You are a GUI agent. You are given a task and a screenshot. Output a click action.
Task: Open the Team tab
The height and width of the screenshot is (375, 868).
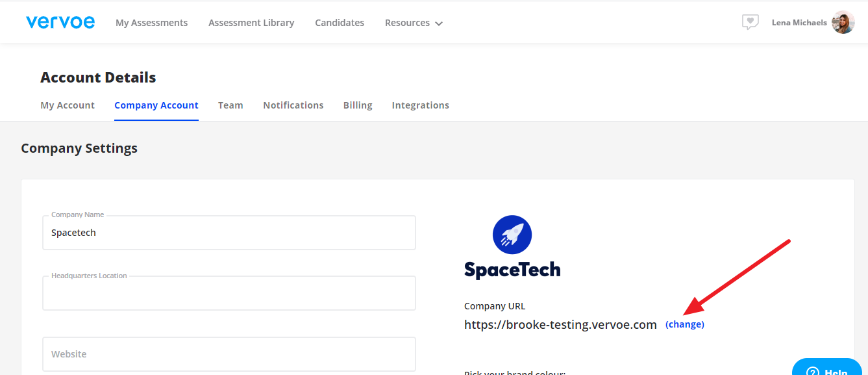[230, 105]
